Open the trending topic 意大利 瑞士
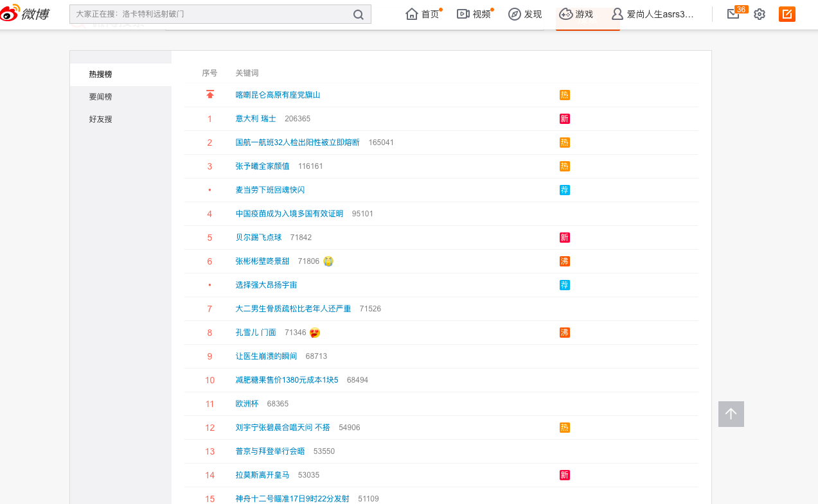 click(x=256, y=119)
